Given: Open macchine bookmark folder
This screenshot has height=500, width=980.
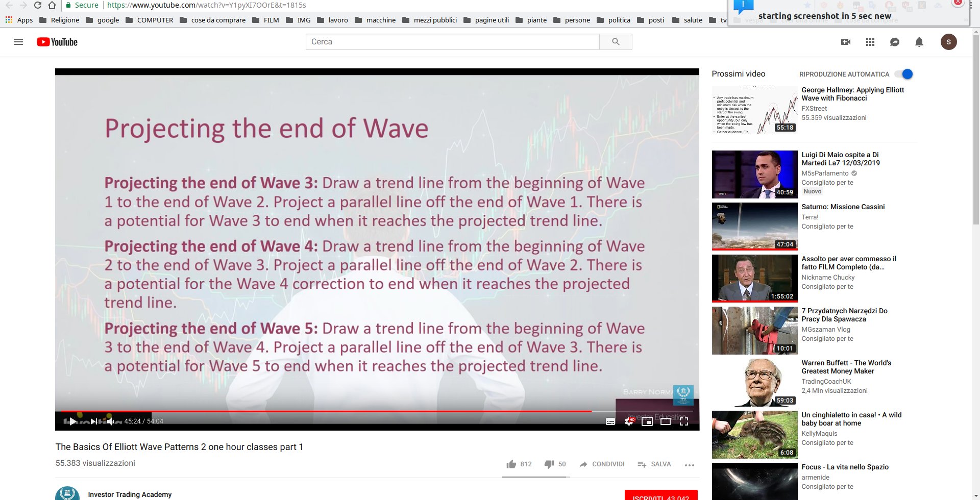Looking at the screenshot, I should coord(375,20).
